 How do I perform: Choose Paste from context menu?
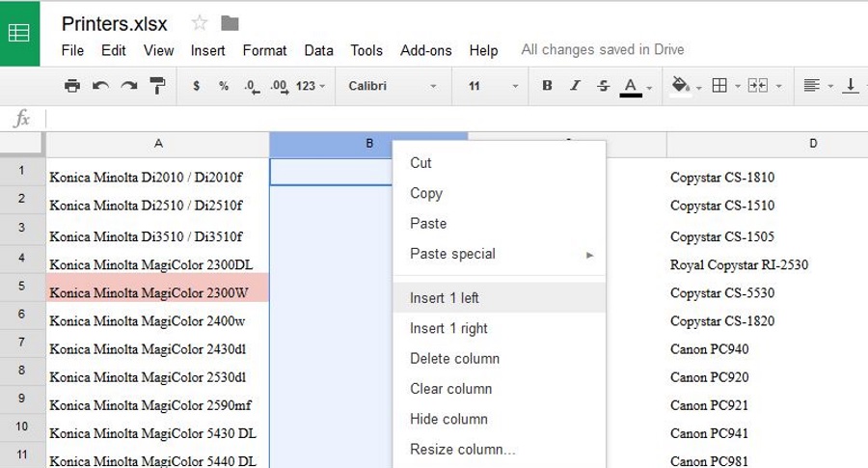[x=500, y=223]
